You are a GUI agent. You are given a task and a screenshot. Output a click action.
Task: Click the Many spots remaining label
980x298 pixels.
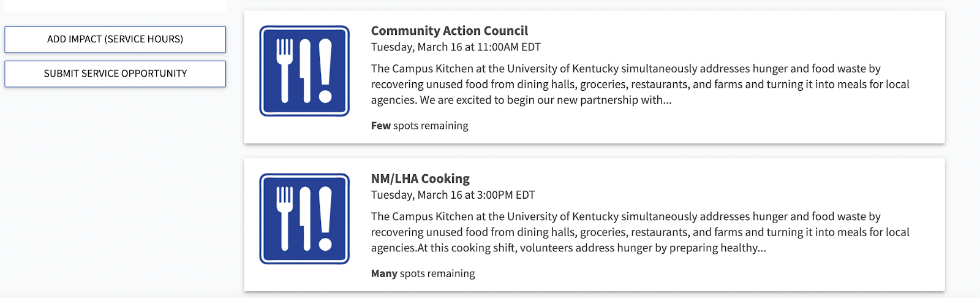click(x=423, y=273)
